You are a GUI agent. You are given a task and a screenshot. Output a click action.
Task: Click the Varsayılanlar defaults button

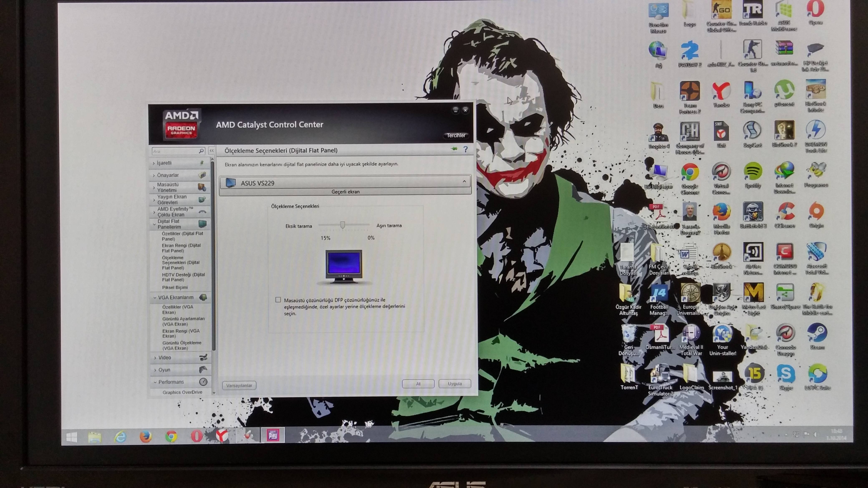(x=239, y=386)
